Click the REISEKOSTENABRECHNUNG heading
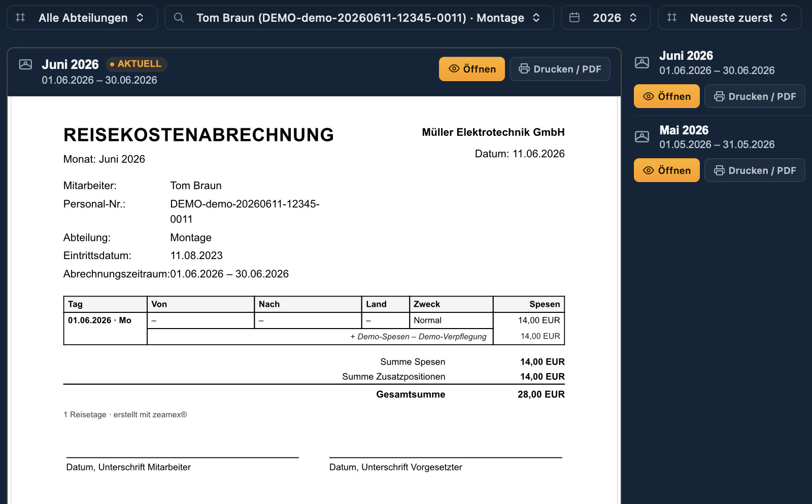This screenshot has height=504, width=812. (198, 135)
